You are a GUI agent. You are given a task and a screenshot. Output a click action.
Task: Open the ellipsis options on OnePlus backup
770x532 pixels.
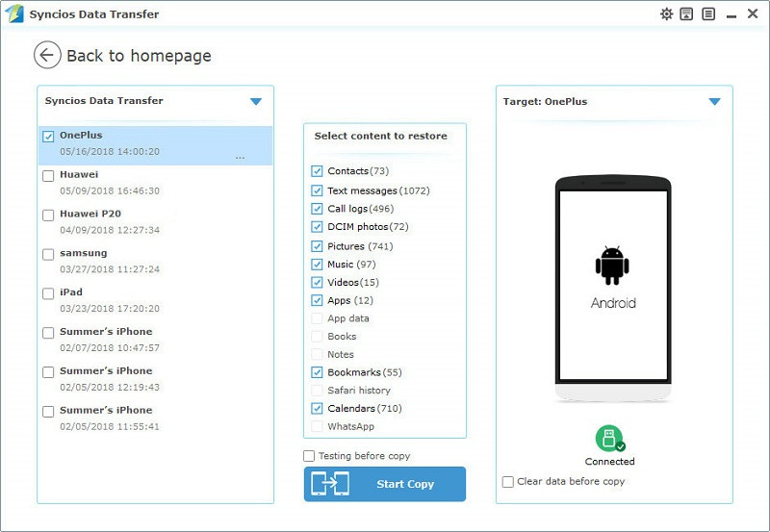pyautogui.click(x=240, y=158)
